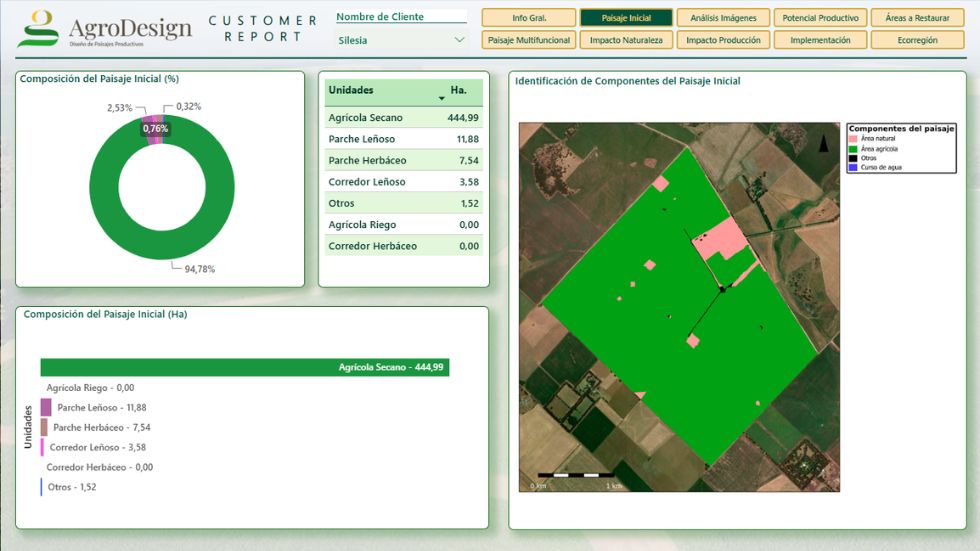Click the blue Otros bar
Viewport: 980px width, 551px height.
tap(41, 487)
